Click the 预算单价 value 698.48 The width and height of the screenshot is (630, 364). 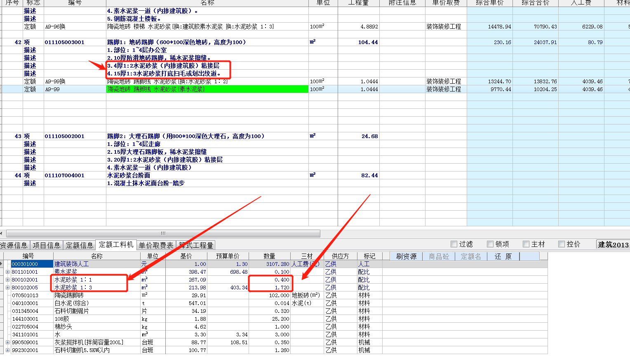[x=239, y=272]
